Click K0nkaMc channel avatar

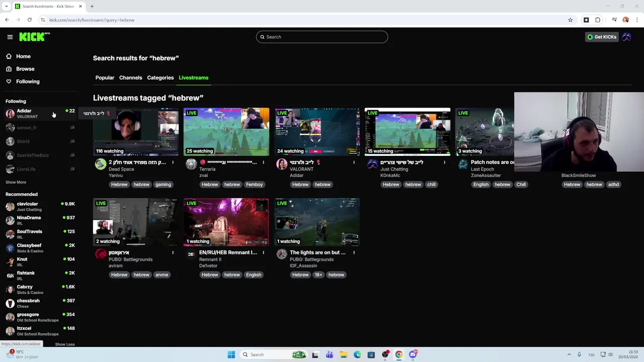[x=372, y=164]
